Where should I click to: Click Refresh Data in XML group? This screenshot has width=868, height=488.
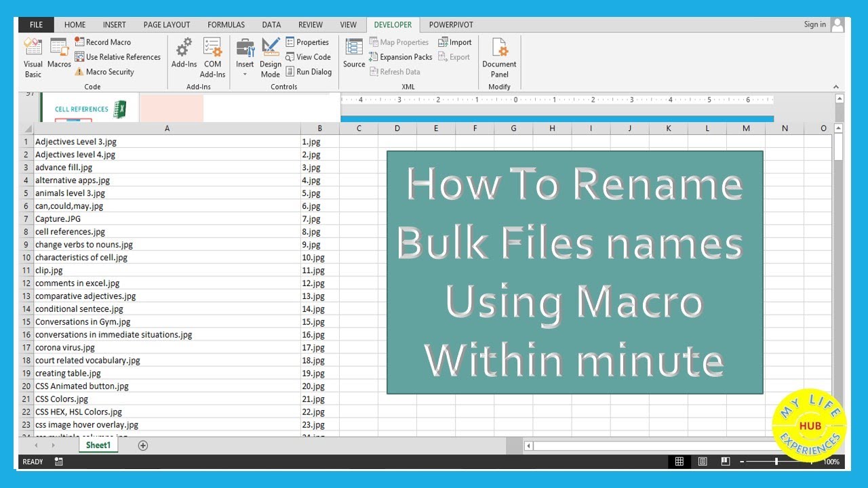[x=395, y=72]
